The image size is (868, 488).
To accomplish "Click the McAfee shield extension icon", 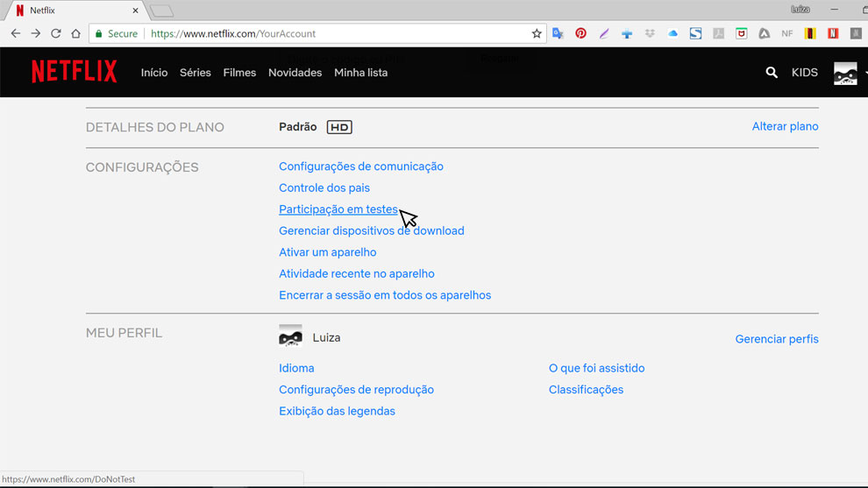I will point(741,34).
